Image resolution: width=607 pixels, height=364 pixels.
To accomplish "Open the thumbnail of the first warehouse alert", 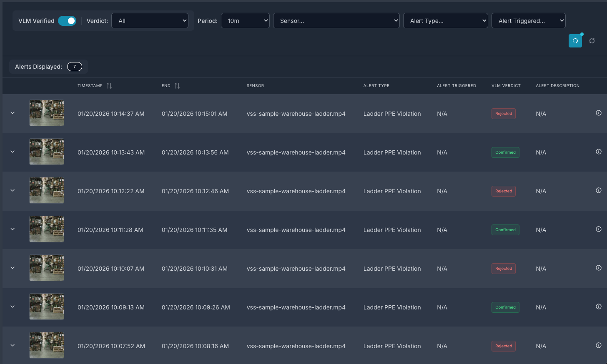I will click(46, 113).
